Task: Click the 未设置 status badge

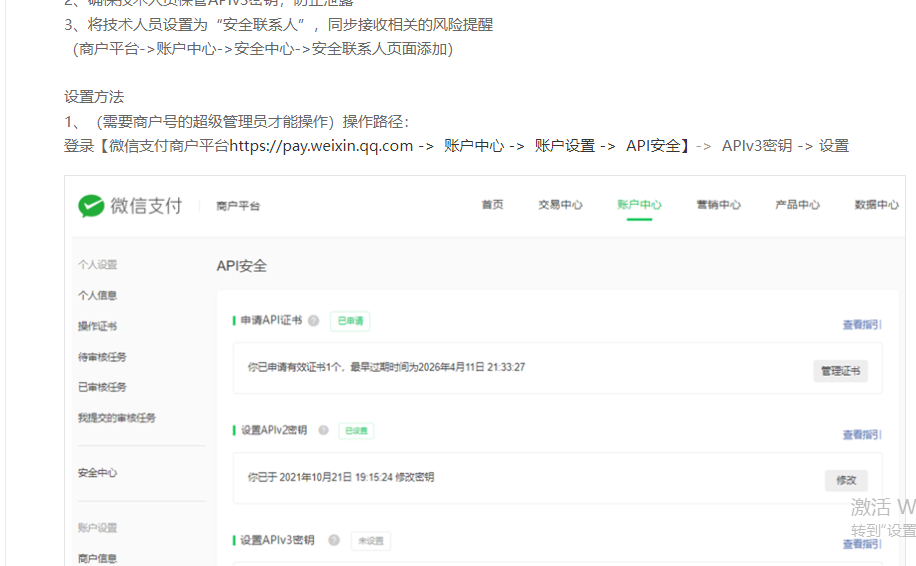Action: [x=370, y=541]
